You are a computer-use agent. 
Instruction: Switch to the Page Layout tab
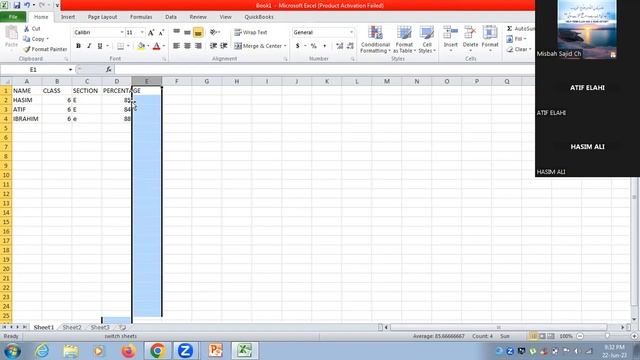click(102, 17)
